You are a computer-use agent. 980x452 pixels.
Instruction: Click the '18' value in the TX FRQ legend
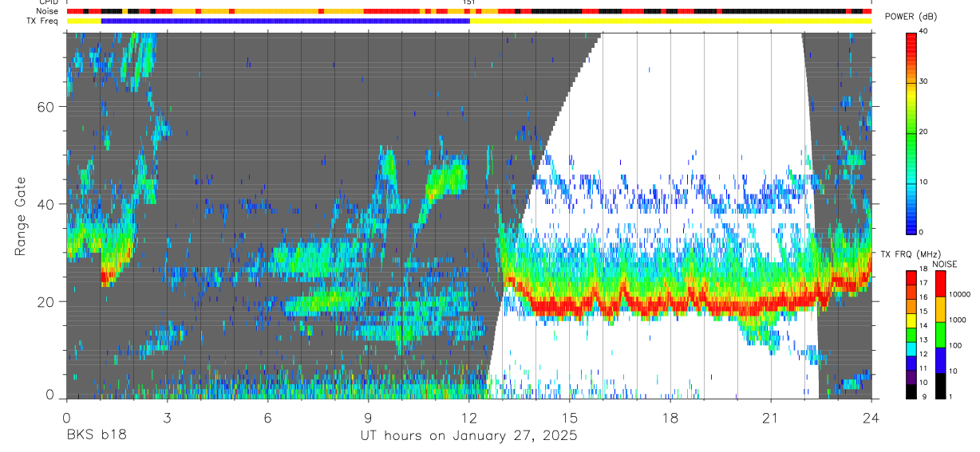(x=923, y=269)
